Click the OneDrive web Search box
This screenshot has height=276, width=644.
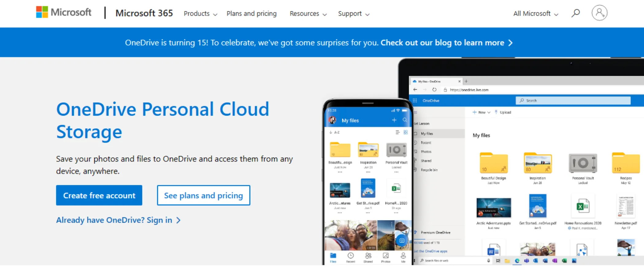coord(573,101)
